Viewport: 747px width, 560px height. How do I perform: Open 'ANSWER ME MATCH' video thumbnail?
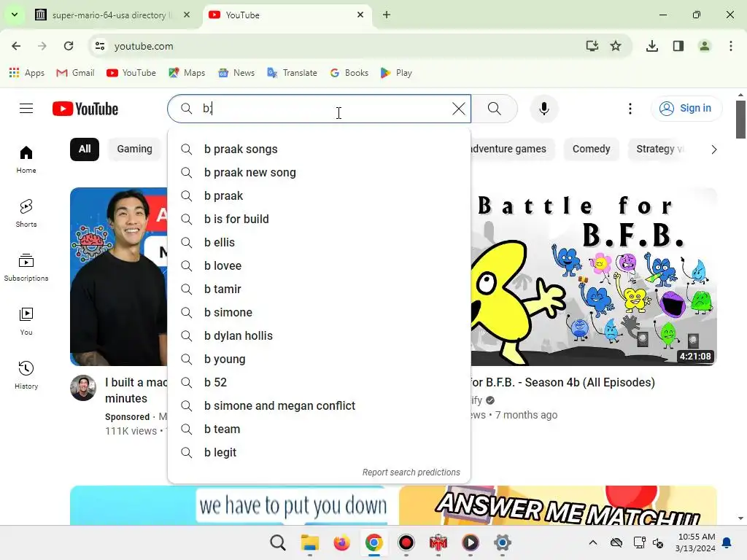click(558, 505)
